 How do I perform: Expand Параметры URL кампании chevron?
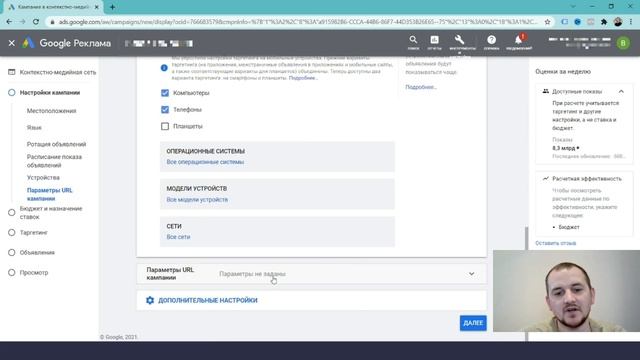point(471,274)
